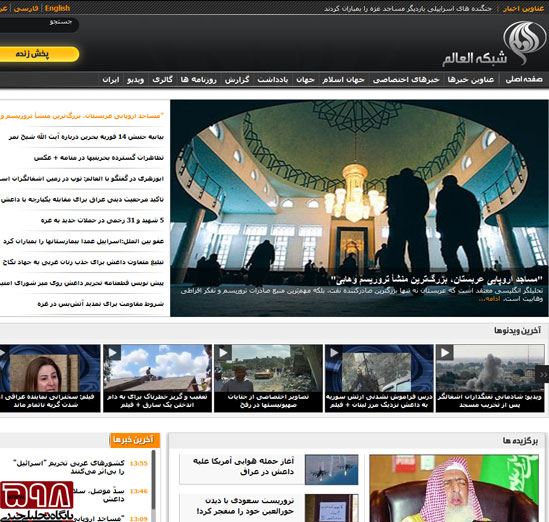The width and height of the screenshot is (549, 522).
Task: Open headline about draft resolution sanctioning ISIS
Action: (82, 283)
